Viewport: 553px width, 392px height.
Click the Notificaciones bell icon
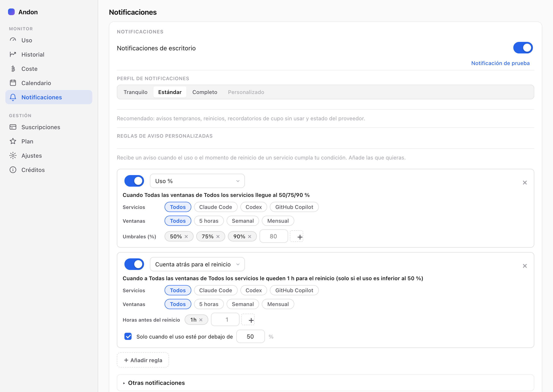(x=13, y=97)
